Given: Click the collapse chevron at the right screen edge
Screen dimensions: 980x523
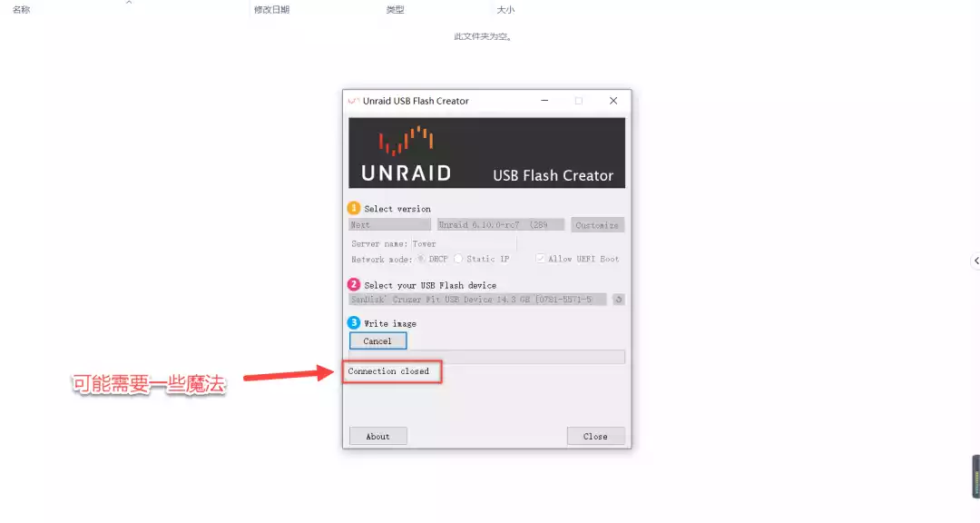Looking at the screenshot, I should tap(975, 261).
